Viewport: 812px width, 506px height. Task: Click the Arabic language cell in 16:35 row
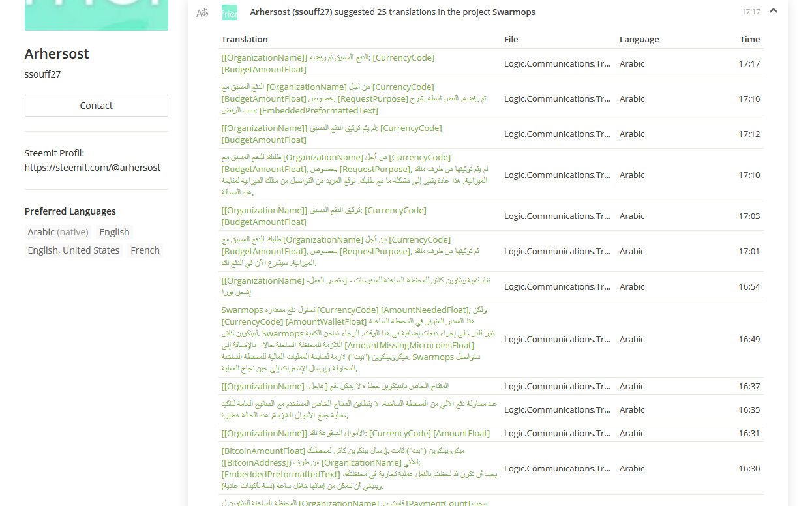(632, 409)
